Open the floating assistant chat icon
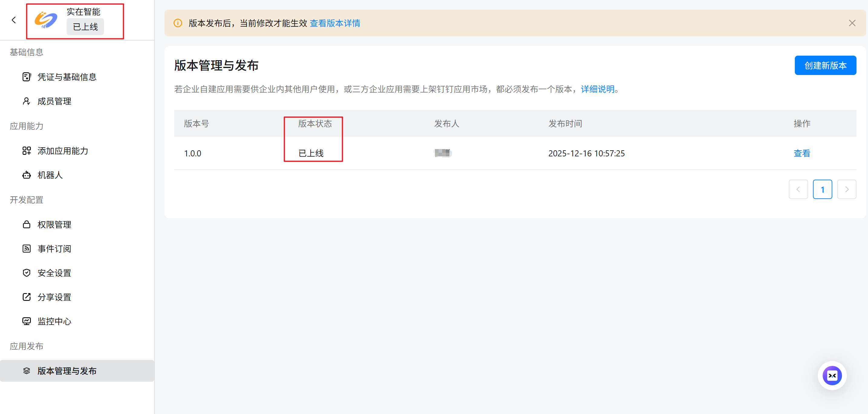Viewport: 868px width, 414px height. point(832,375)
